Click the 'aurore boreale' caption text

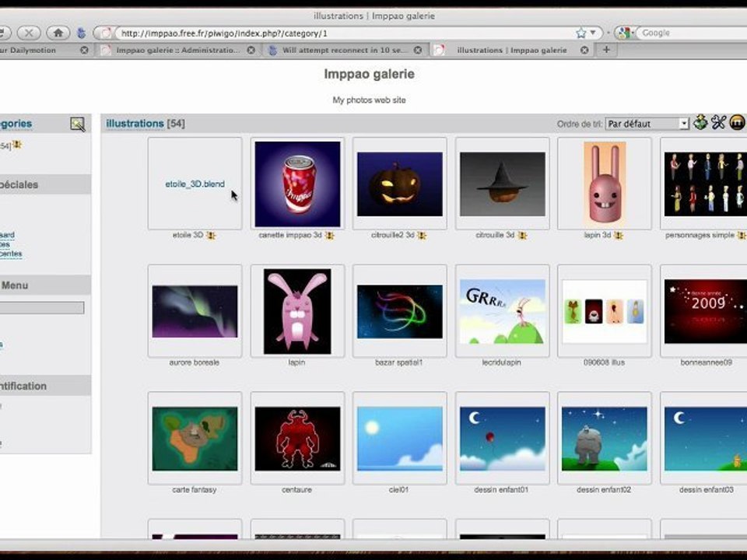(195, 362)
